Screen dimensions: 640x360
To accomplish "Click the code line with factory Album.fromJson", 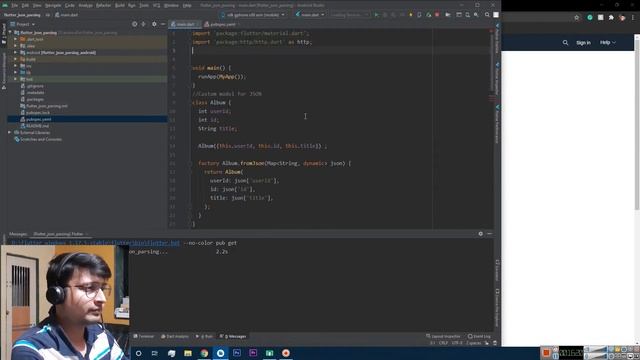I will (274, 163).
